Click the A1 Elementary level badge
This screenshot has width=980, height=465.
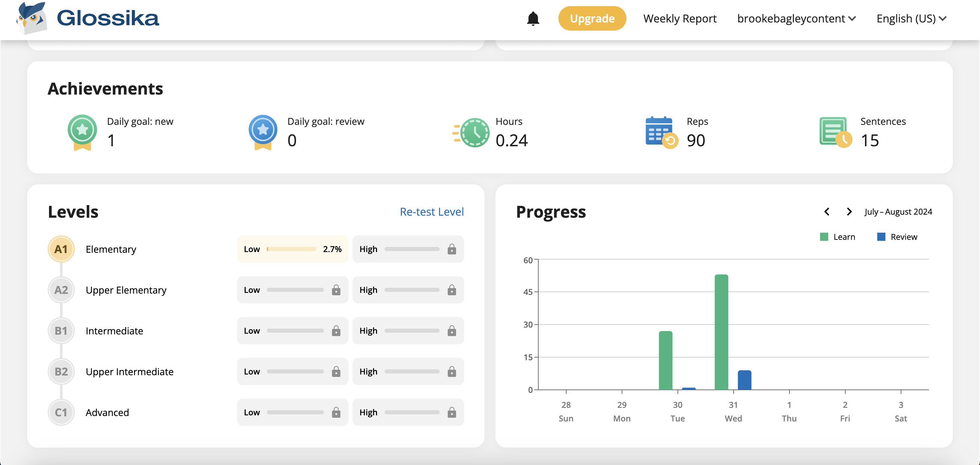click(x=61, y=249)
